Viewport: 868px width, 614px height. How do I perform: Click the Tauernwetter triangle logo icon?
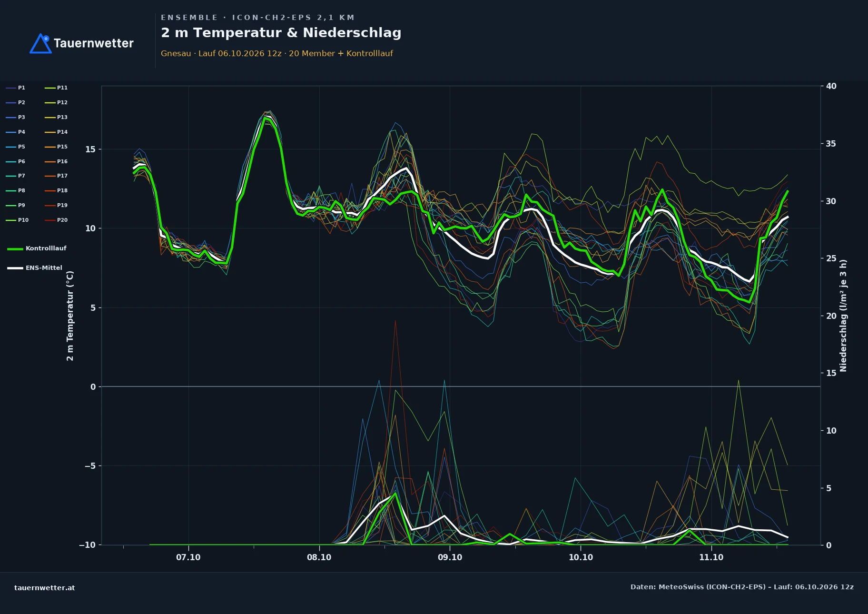[41, 43]
